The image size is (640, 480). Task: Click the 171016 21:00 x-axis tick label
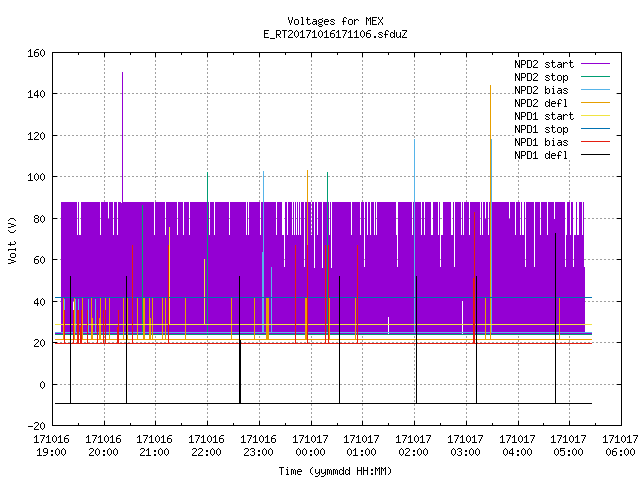(x=154, y=446)
